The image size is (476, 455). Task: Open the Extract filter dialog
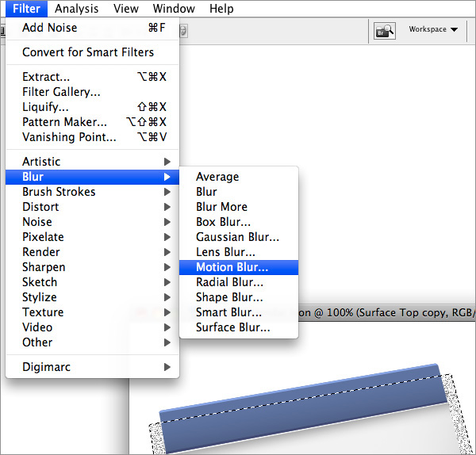(92, 77)
